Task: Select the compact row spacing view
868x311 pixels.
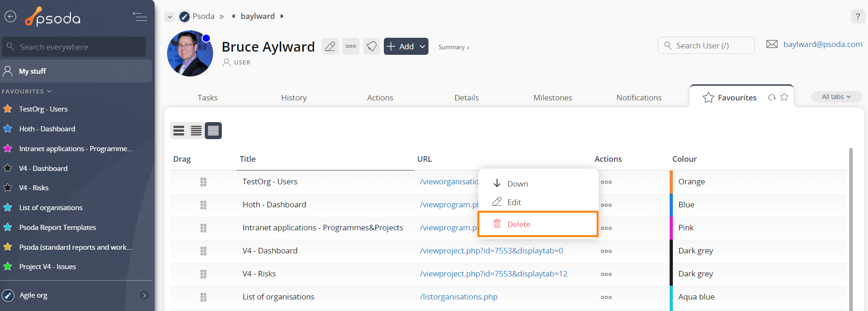Action: [213, 131]
